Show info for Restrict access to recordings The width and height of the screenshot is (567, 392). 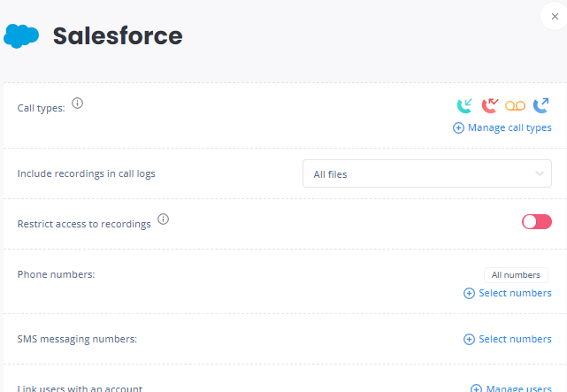(x=163, y=219)
